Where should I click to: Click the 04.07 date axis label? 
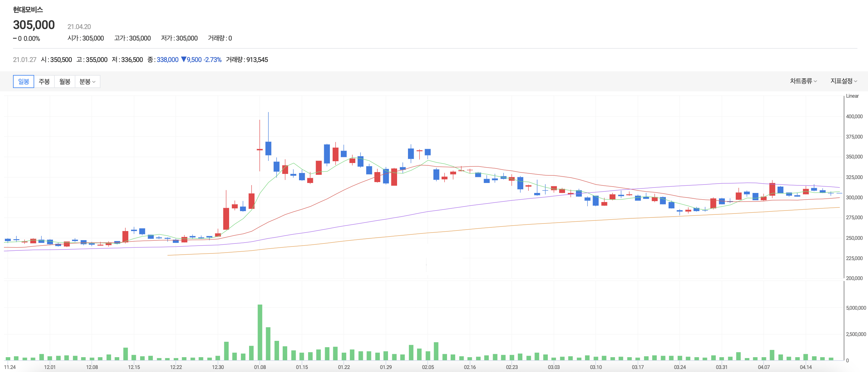tap(764, 367)
